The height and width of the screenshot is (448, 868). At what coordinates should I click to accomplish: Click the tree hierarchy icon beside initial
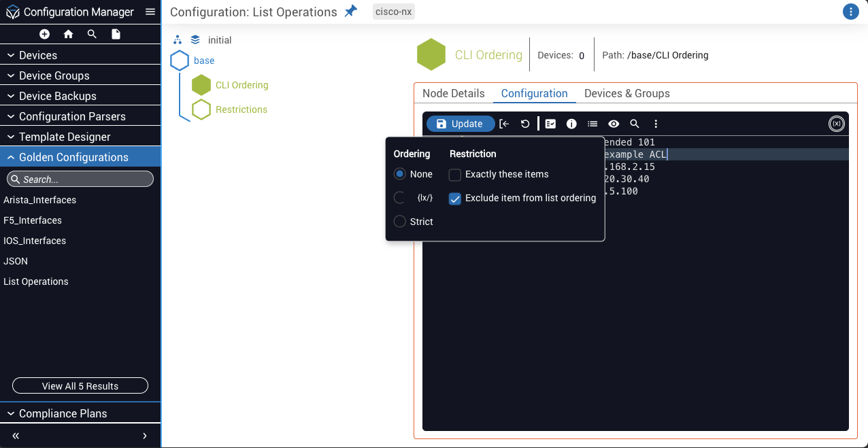(x=178, y=40)
